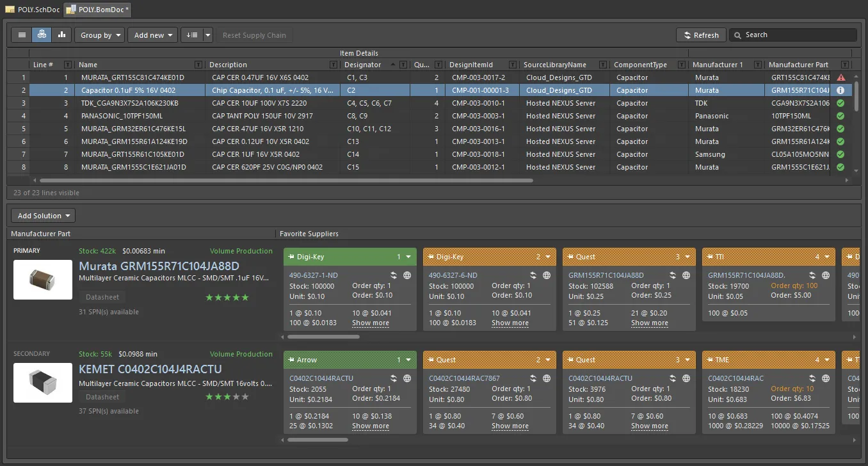Open the chart view icon in toolbar
The width and height of the screenshot is (868, 466).
61,35
